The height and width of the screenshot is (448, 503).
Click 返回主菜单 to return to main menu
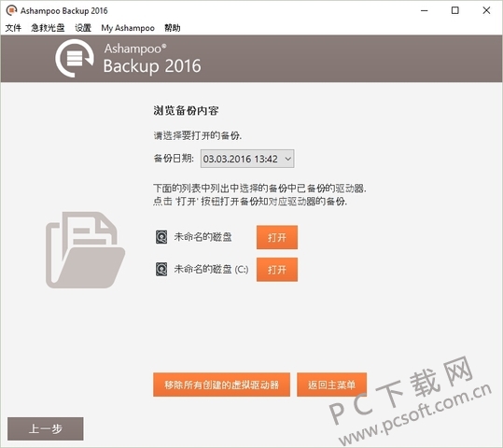pyautogui.click(x=331, y=385)
